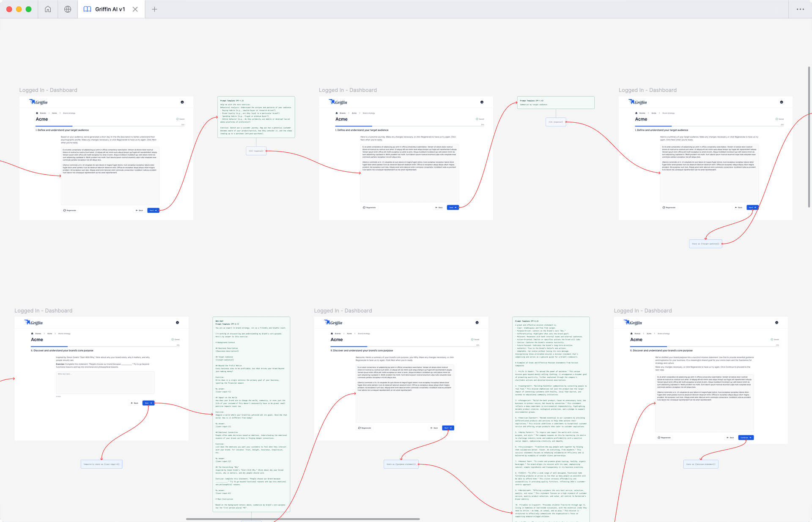Click Back in the audience summary frame
This screenshot has height=522, width=812.
tap(739, 207)
